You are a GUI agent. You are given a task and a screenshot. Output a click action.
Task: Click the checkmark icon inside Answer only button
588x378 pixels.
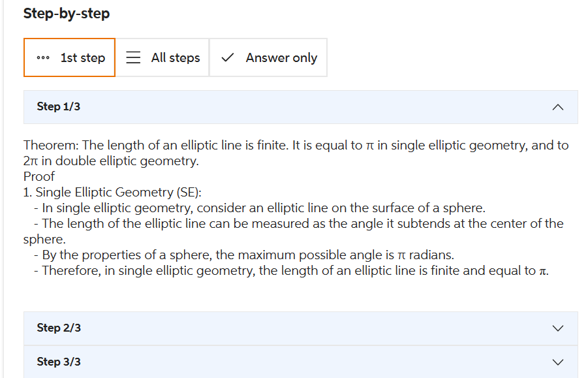tap(226, 57)
